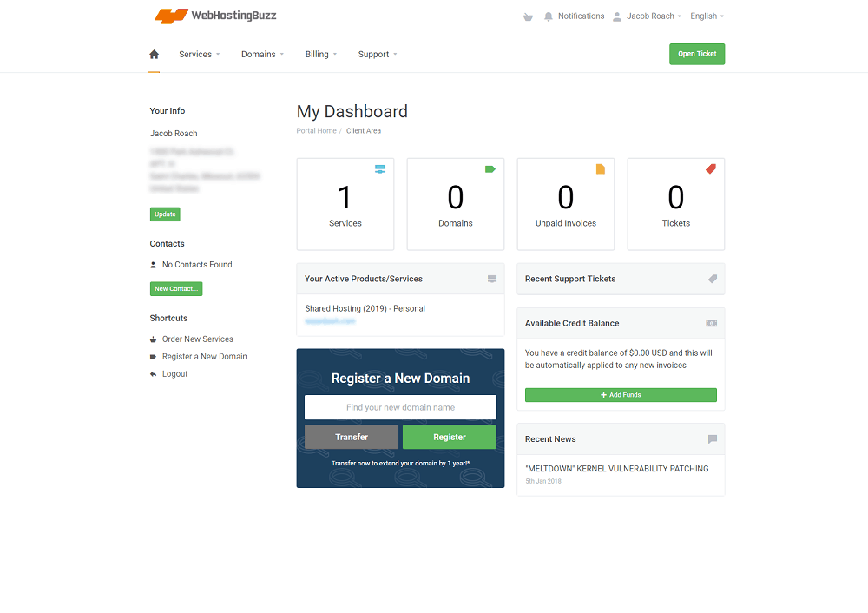Viewport: 868px width, 613px height.
Task: Click the Services tile server icon
Action: click(x=380, y=169)
